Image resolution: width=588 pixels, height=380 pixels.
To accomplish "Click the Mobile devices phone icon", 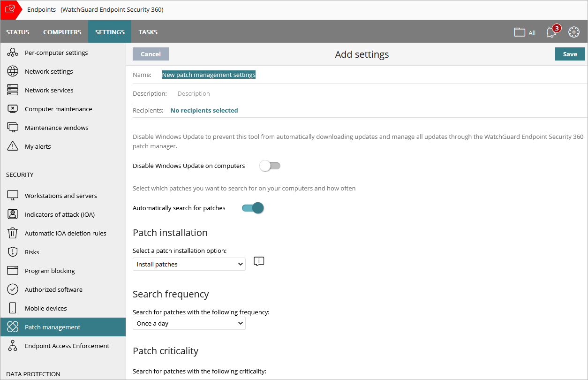I will (x=13, y=308).
